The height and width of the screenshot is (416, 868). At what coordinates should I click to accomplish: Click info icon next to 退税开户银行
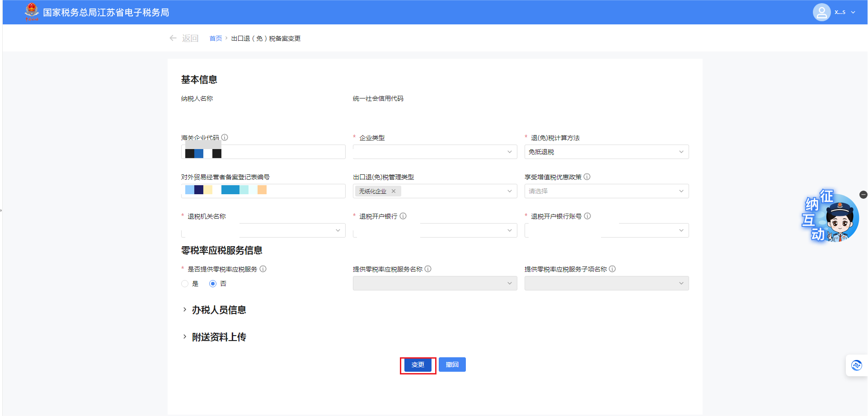coord(403,216)
